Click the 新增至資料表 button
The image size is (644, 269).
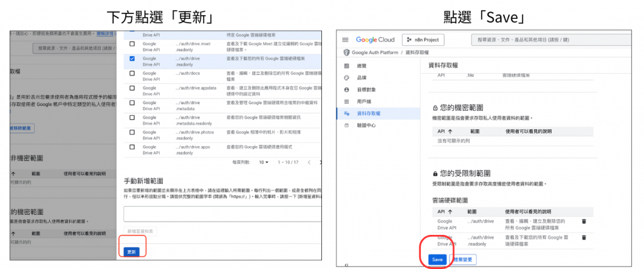[140, 232]
